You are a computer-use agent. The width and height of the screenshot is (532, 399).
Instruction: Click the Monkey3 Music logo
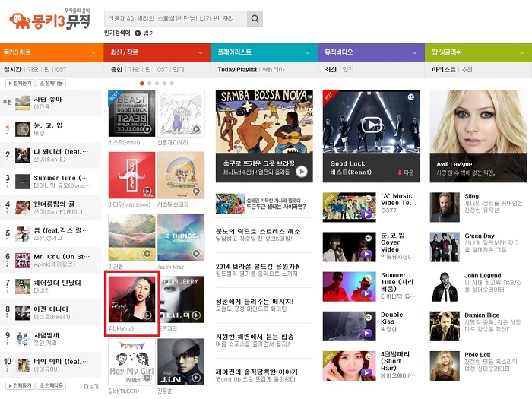coord(50,20)
